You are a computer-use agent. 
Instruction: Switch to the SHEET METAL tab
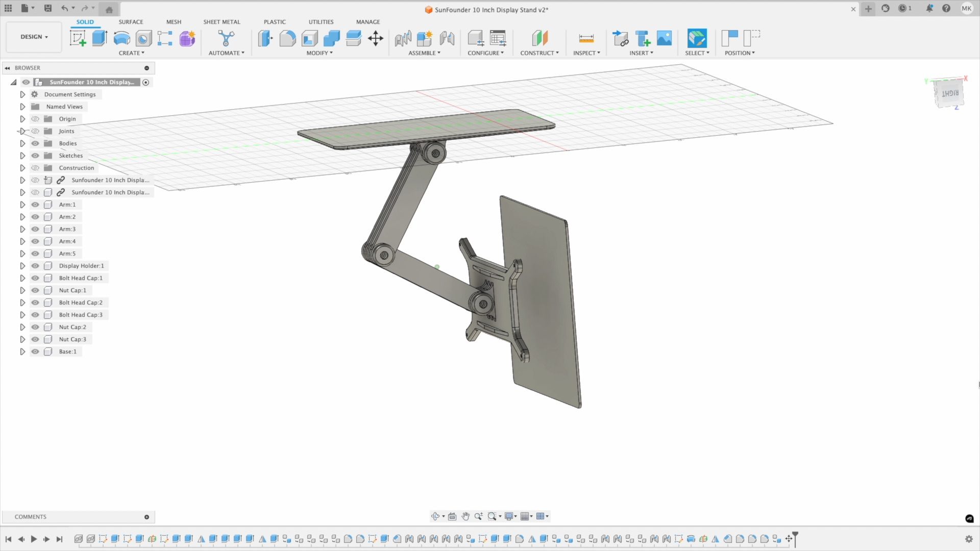222,22
